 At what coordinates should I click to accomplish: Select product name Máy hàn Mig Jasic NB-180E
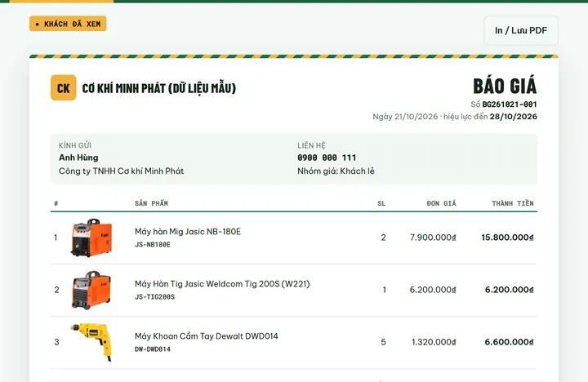188,231
